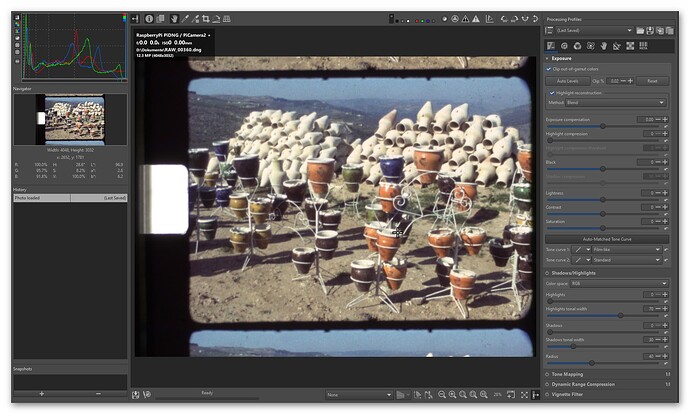Viewport: 690px width, 414px height.
Task: Open Tone curve 2 mode Standard dropdown
Action: click(627, 260)
